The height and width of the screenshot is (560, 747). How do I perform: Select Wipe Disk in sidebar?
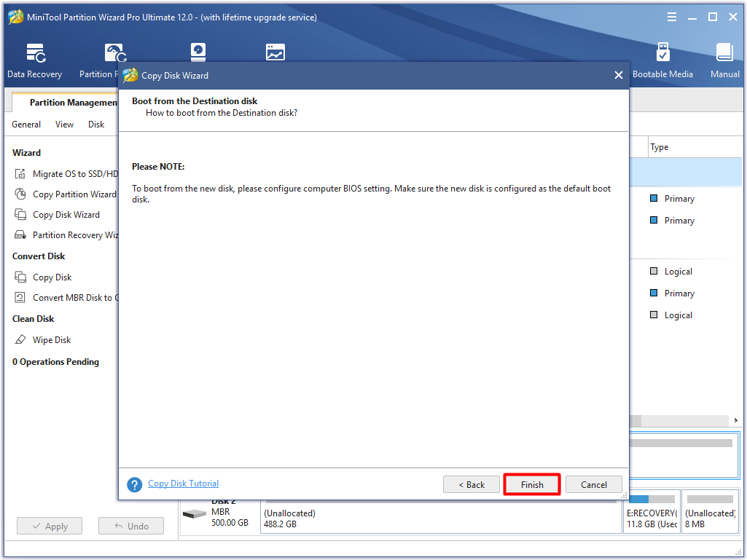tap(52, 340)
